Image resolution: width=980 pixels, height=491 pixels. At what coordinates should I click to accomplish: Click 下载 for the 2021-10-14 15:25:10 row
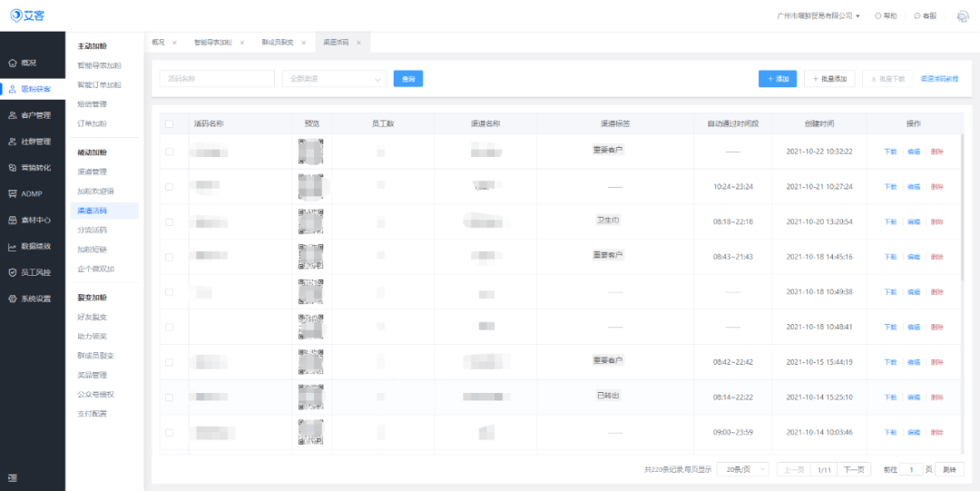[889, 398]
